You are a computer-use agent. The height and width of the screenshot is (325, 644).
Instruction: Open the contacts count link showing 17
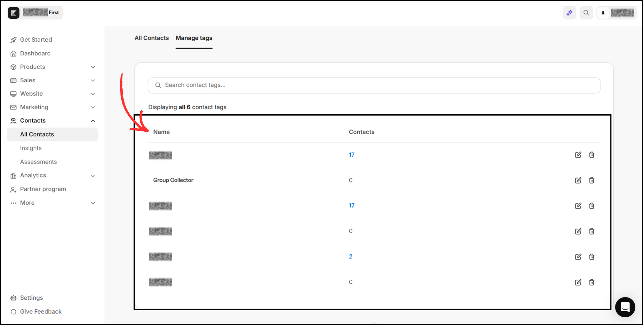[x=352, y=155]
